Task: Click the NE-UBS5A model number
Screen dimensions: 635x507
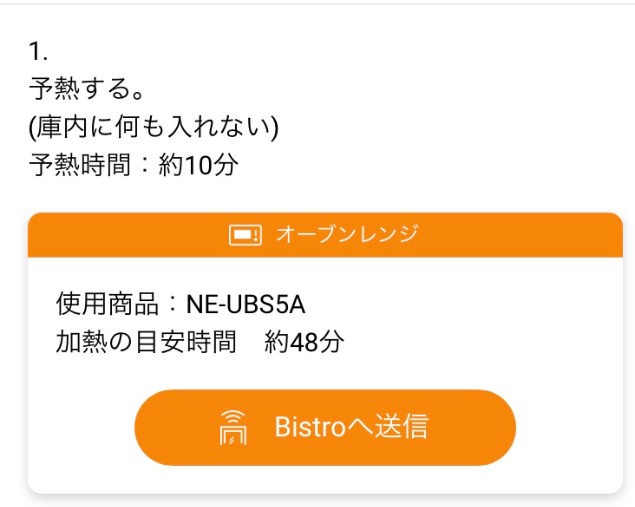Action: pos(245,304)
